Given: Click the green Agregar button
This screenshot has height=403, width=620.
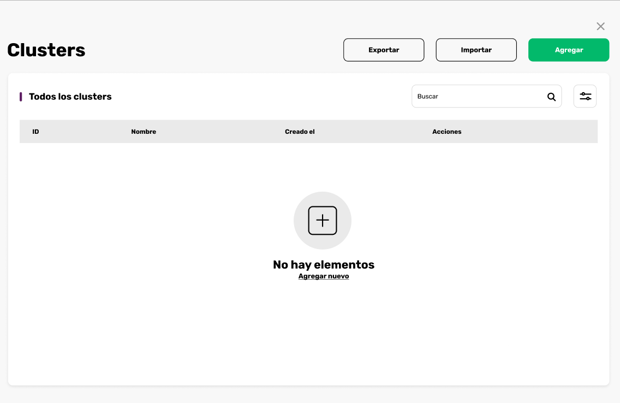Looking at the screenshot, I should 569,50.
